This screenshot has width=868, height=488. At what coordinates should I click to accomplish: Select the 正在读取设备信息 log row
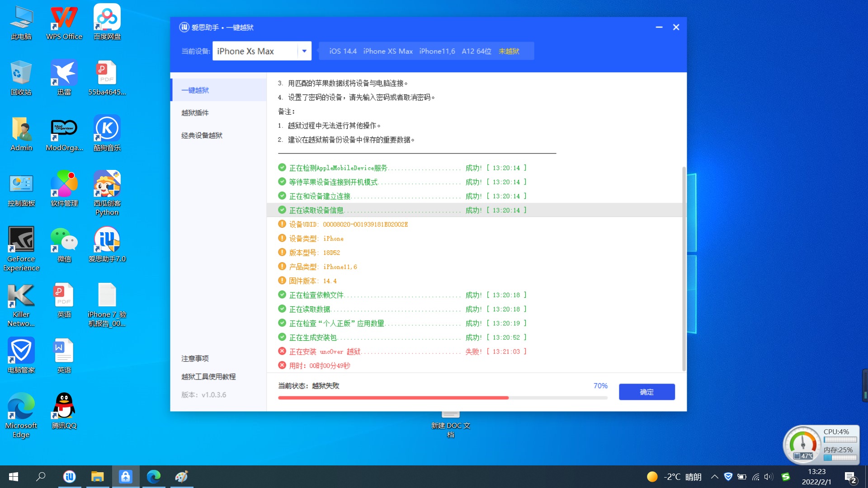coord(475,210)
